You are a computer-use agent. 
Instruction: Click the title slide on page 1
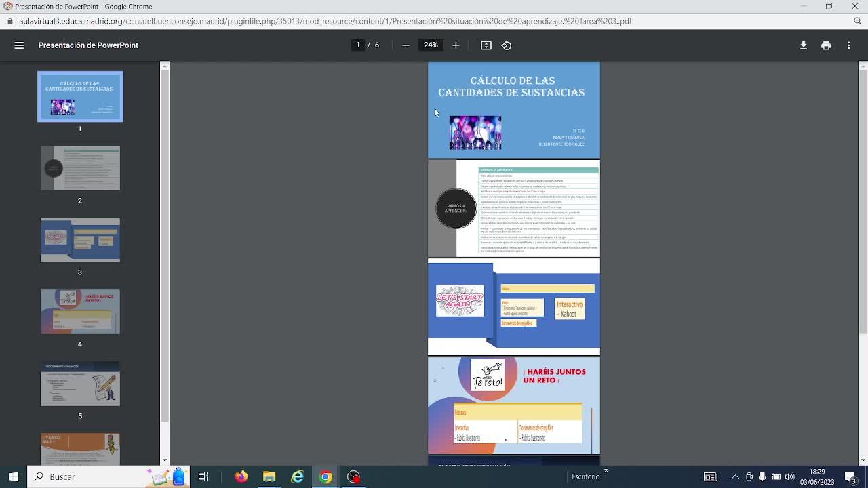(x=514, y=110)
